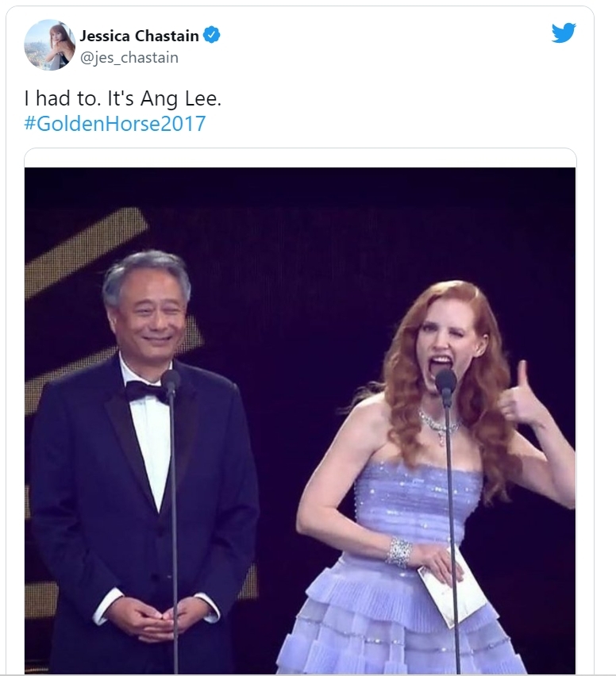This screenshot has width=616, height=676.
Task: Open the Jessica Chastain display name
Action: (139, 36)
